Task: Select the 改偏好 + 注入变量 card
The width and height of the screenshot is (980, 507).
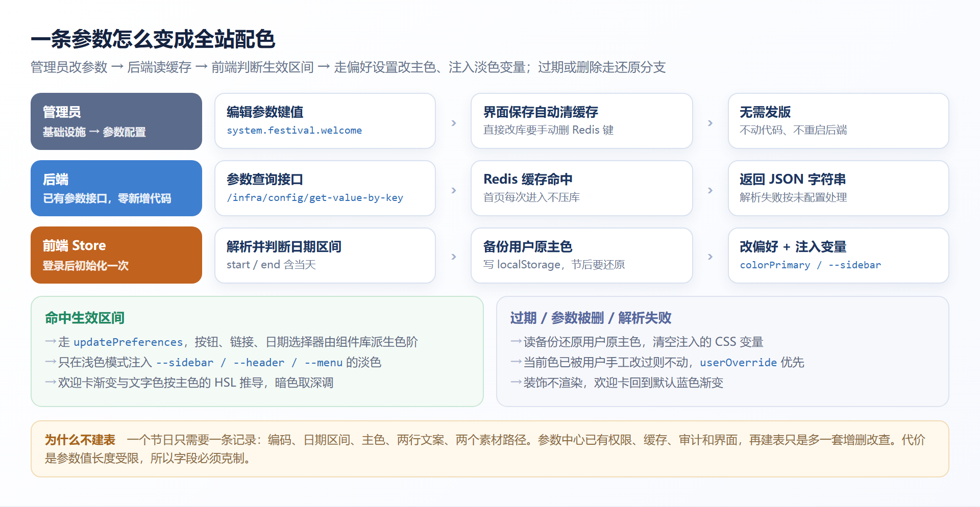Action: click(838, 255)
